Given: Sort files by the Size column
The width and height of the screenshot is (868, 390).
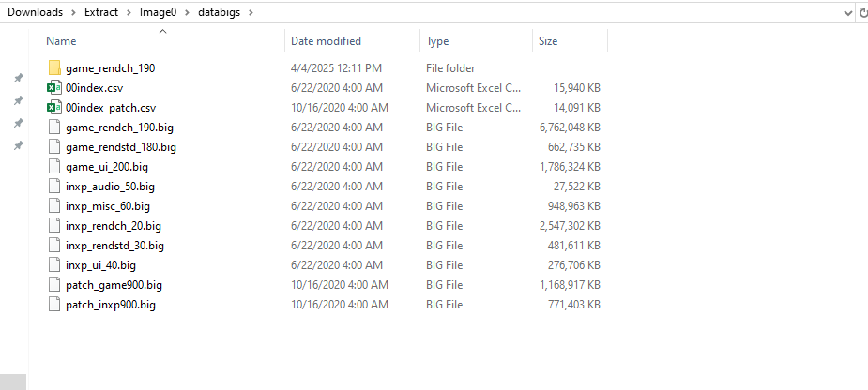Looking at the screenshot, I should [548, 41].
